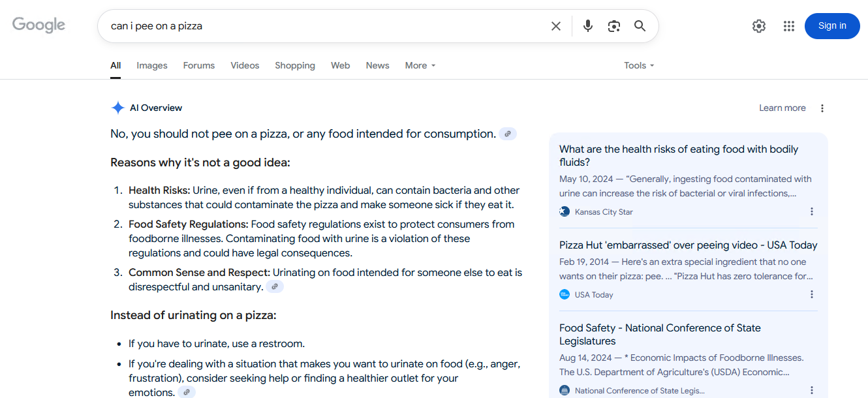Viewport: 868px width, 398px height.
Task: Open the Tools dropdown
Action: click(x=639, y=65)
